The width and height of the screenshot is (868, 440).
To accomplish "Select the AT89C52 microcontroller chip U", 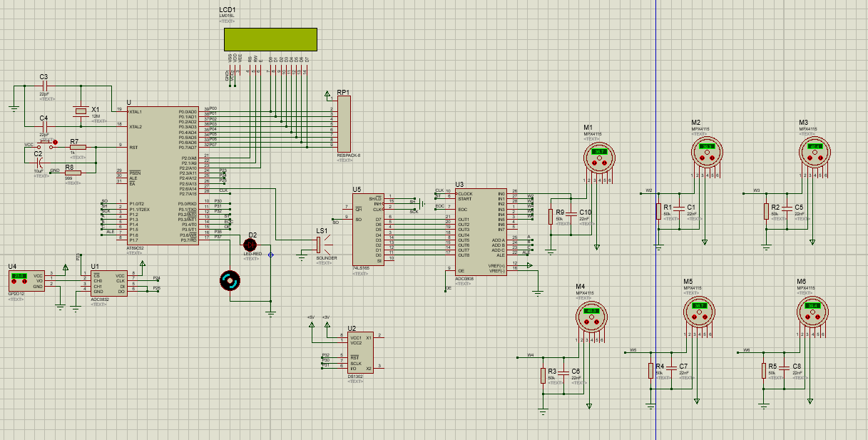I will coord(163,176).
